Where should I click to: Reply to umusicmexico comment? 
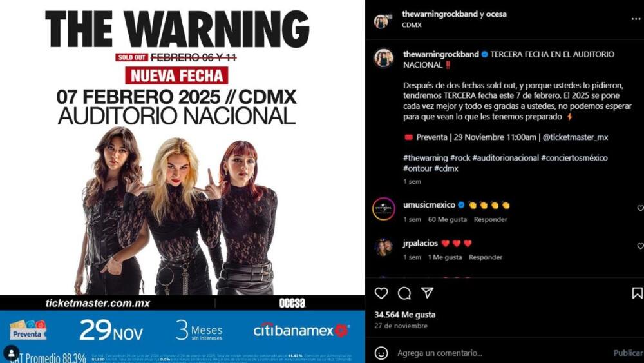(x=490, y=219)
